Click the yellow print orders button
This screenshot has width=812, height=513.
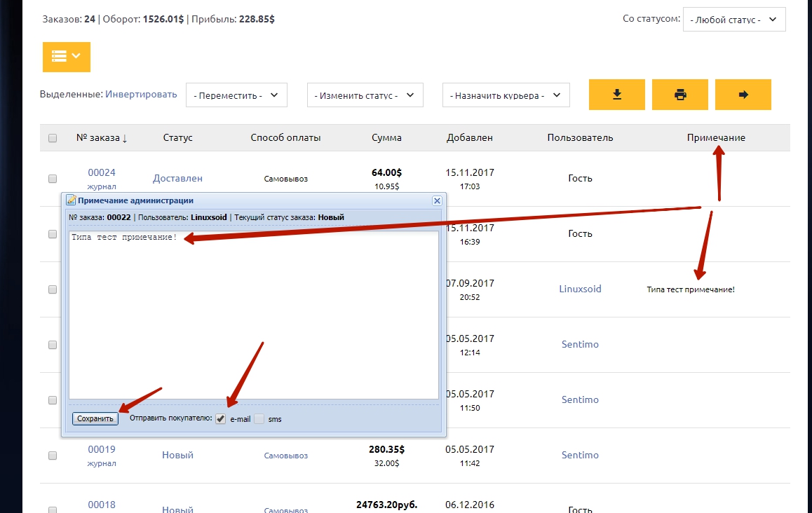[x=679, y=95]
